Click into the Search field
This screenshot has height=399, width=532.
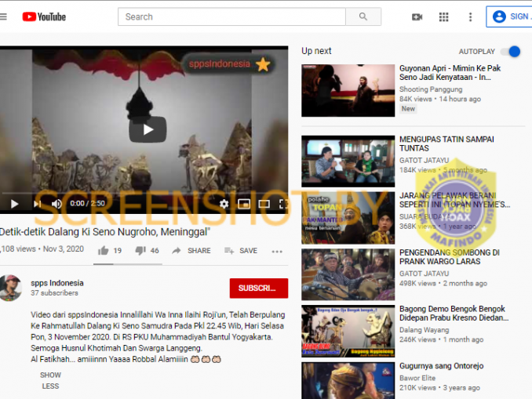[x=231, y=16]
